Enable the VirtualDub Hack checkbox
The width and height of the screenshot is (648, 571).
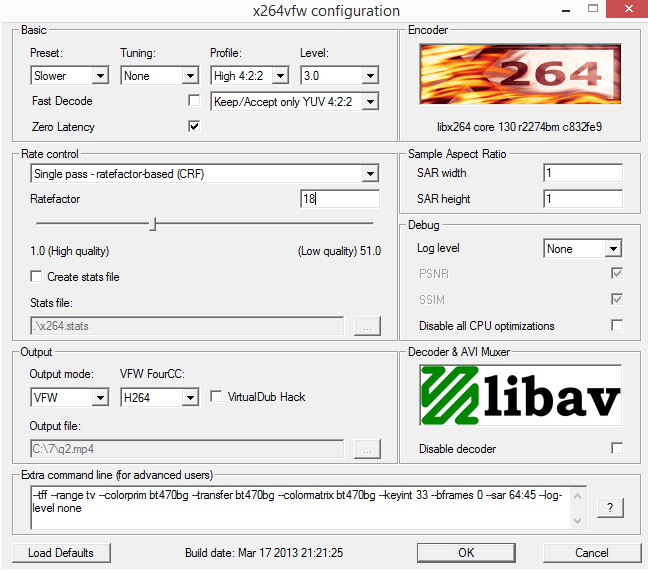[x=216, y=396]
